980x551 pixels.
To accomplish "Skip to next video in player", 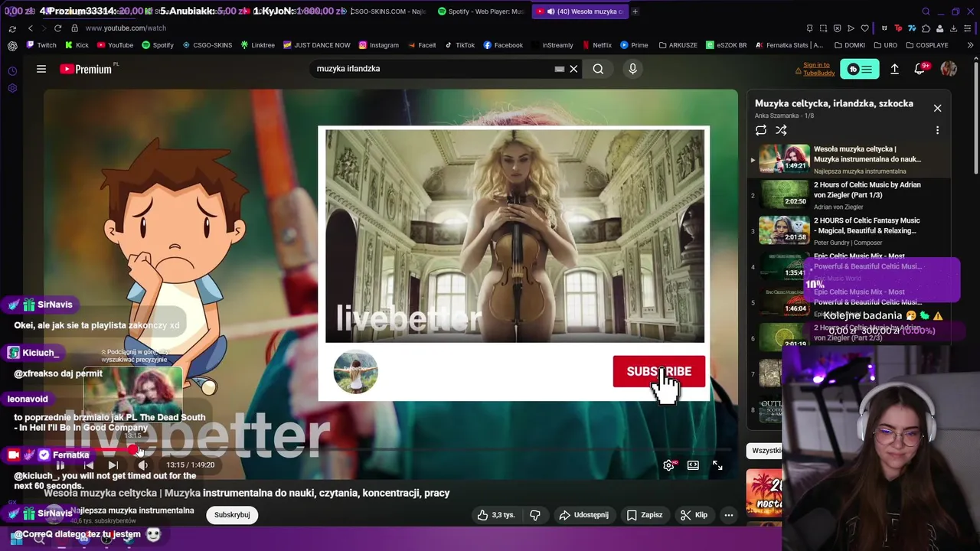I will [x=113, y=465].
